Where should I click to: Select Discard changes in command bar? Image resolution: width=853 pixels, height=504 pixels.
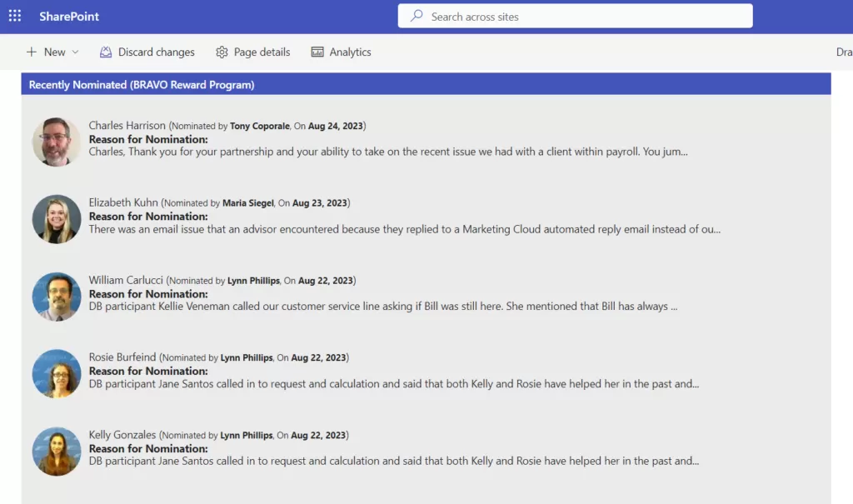(156, 52)
